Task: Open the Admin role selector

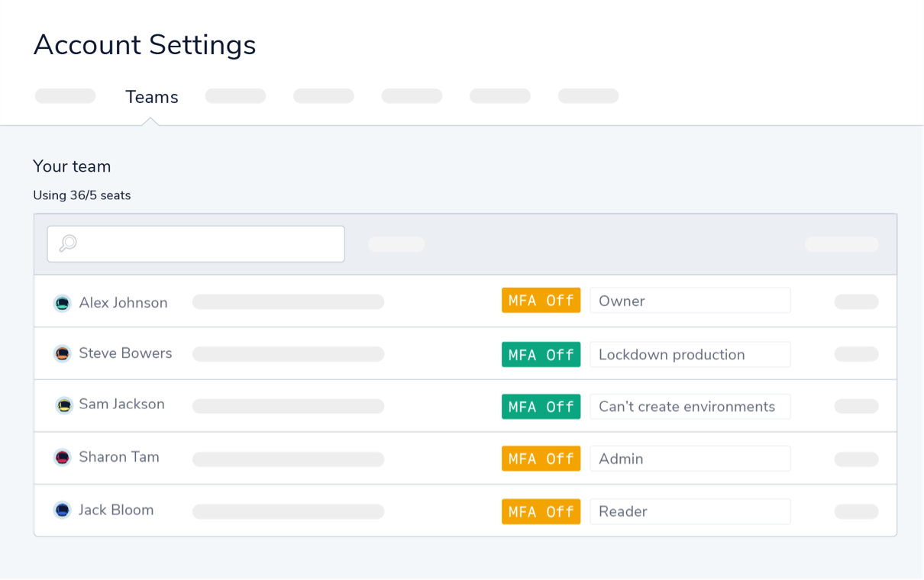Action: (690, 458)
